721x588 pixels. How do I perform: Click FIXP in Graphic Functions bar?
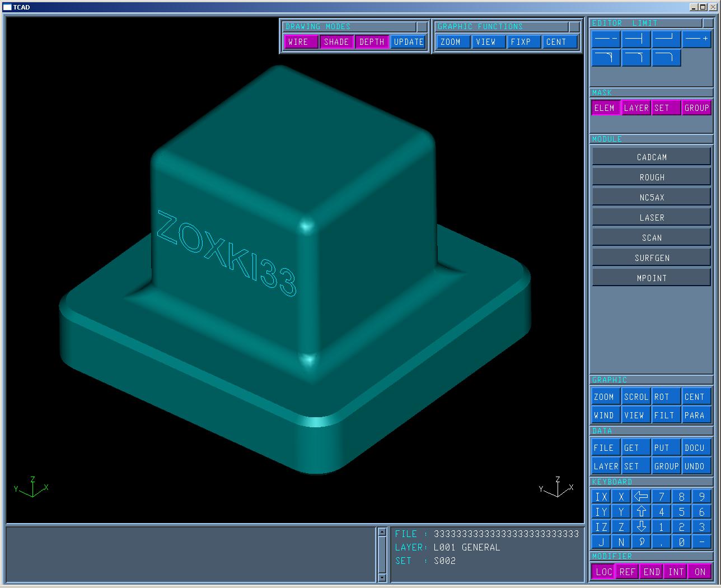click(523, 42)
